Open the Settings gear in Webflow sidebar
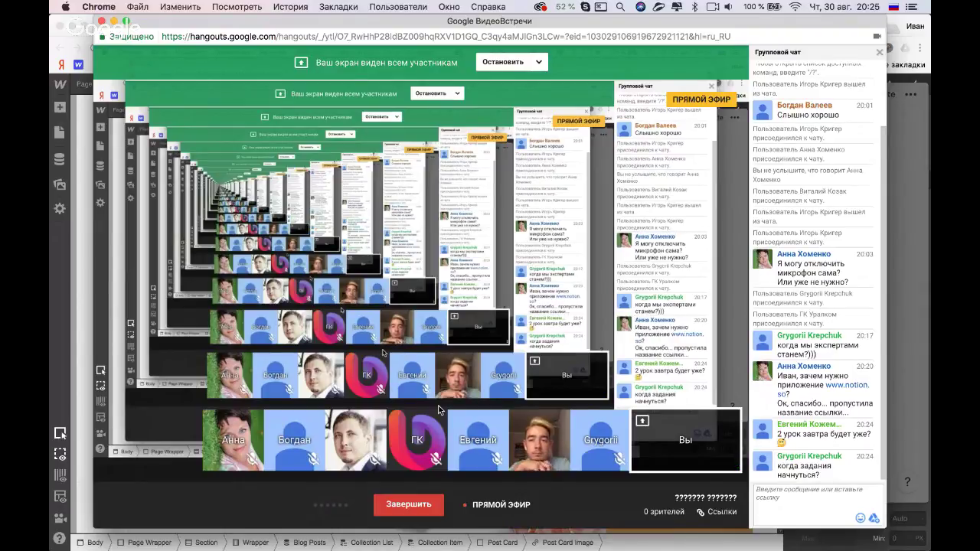 click(60, 208)
